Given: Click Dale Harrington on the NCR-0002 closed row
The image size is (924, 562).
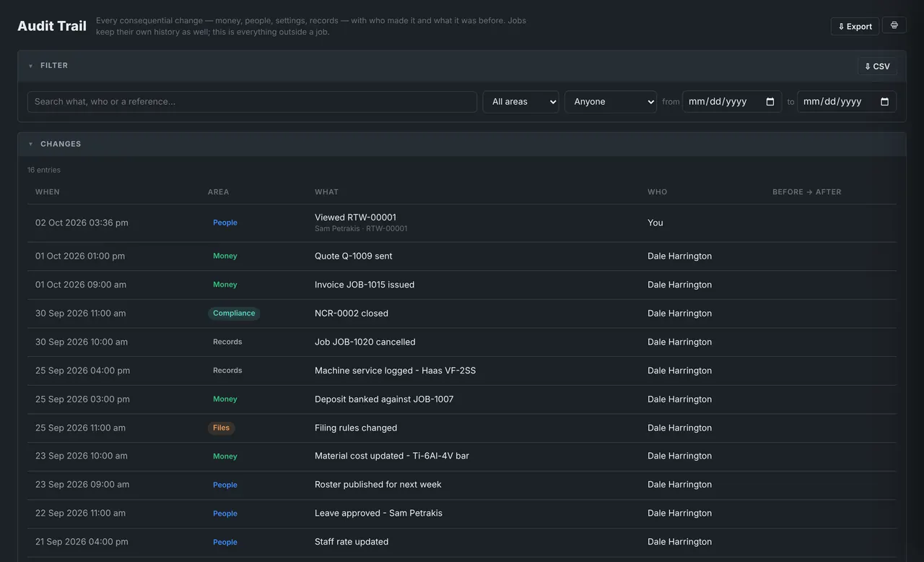Looking at the screenshot, I should 680,314.
